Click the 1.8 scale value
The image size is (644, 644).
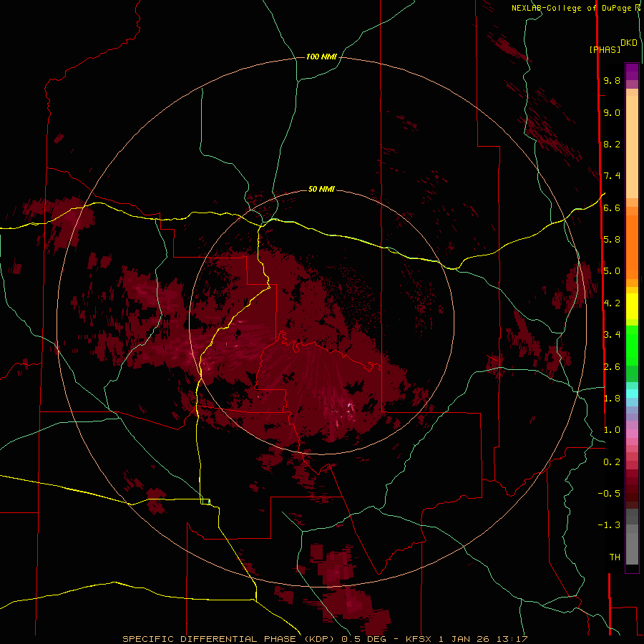pos(612,399)
